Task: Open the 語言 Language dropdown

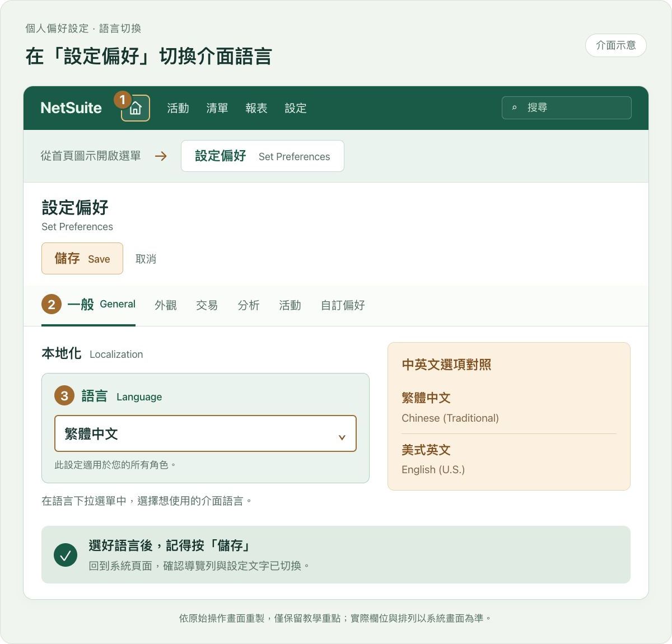Action: pos(206,433)
